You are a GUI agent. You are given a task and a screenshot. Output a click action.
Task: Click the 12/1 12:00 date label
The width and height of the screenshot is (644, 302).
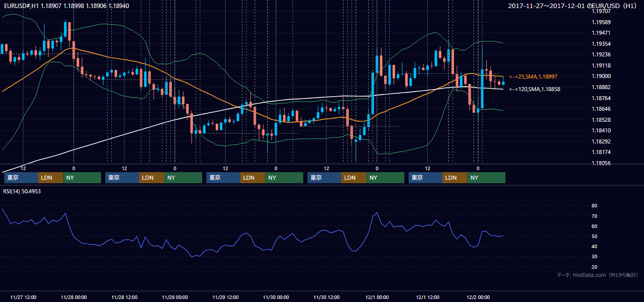point(427,297)
